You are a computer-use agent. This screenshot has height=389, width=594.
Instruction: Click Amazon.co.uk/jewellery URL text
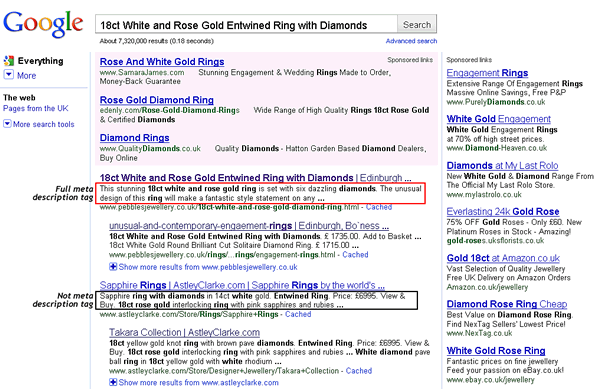pos(487,287)
